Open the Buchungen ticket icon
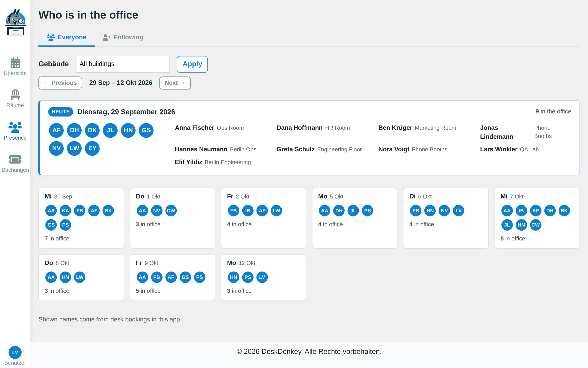The height and width of the screenshot is (368, 588). 15,159
